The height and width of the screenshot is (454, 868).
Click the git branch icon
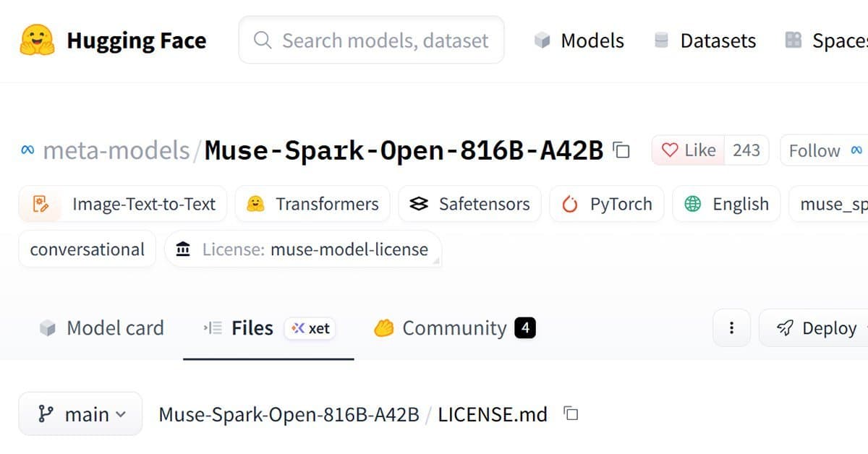pos(46,414)
